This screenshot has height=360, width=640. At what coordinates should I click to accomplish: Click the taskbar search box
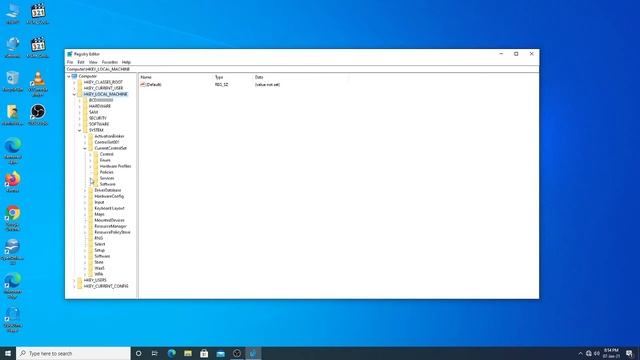(x=73, y=353)
